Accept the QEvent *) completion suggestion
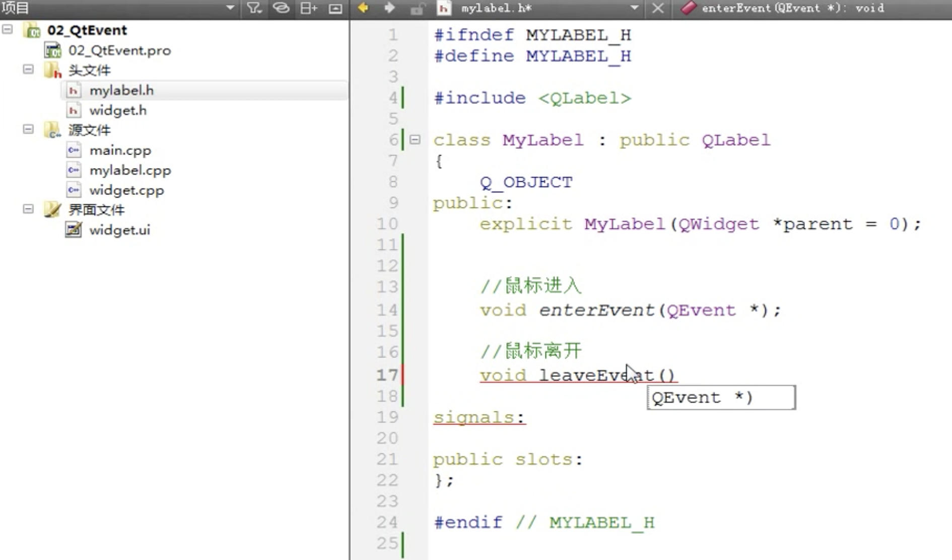 [721, 397]
